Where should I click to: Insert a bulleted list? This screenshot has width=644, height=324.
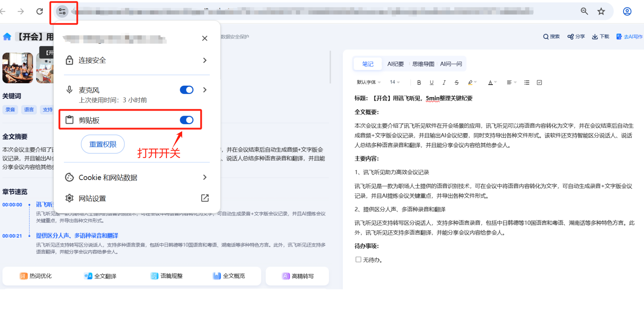[527, 83]
